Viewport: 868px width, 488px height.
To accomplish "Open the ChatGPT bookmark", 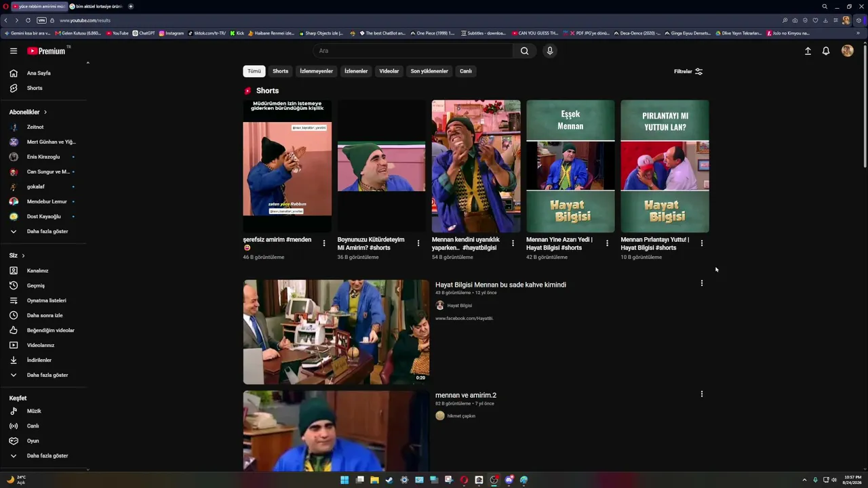I will coord(144,33).
